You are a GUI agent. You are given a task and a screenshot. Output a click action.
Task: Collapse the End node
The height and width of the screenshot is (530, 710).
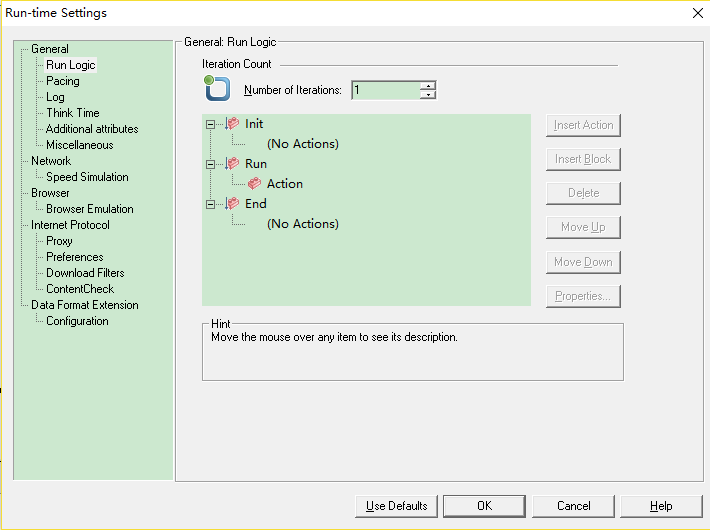pyautogui.click(x=210, y=204)
